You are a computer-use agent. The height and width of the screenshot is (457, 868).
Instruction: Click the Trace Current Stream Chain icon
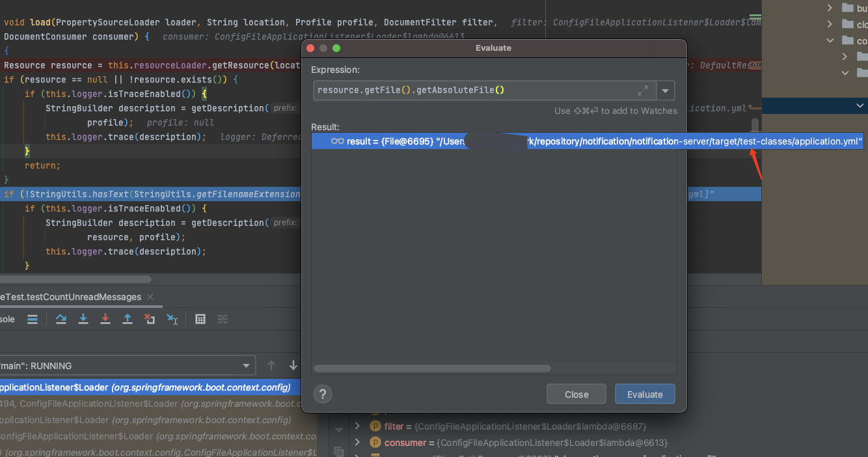point(223,319)
